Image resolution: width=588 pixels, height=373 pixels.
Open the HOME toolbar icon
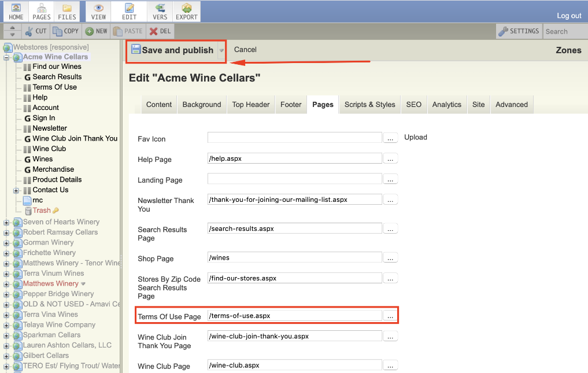pos(16,12)
